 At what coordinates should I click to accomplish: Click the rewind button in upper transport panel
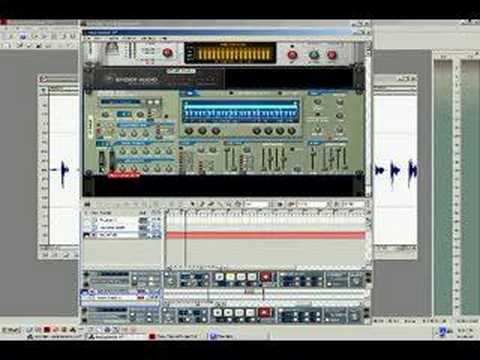tap(241, 277)
